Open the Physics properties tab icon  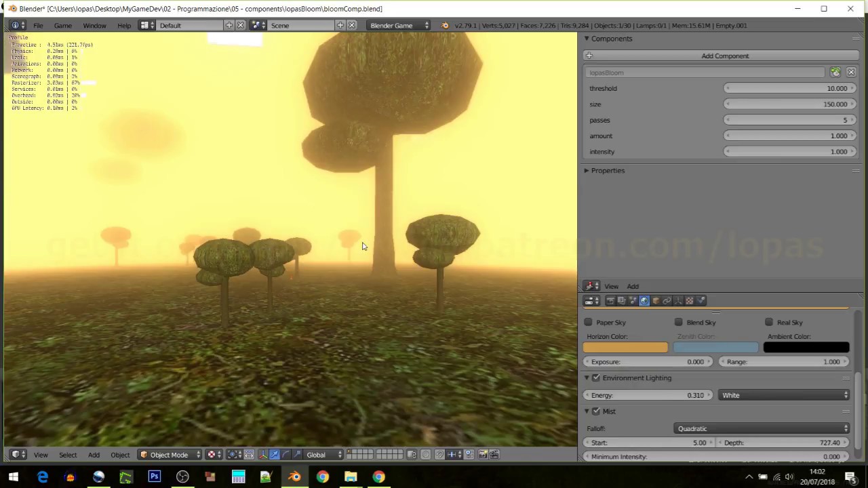(701, 301)
